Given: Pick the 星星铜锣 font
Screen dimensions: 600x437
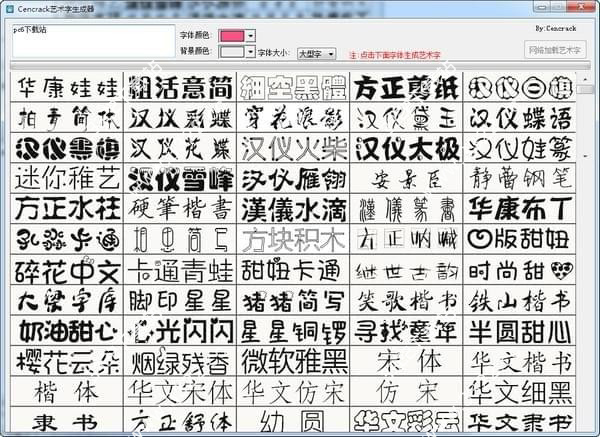Looking at the screenshot, I should (293, 331).
